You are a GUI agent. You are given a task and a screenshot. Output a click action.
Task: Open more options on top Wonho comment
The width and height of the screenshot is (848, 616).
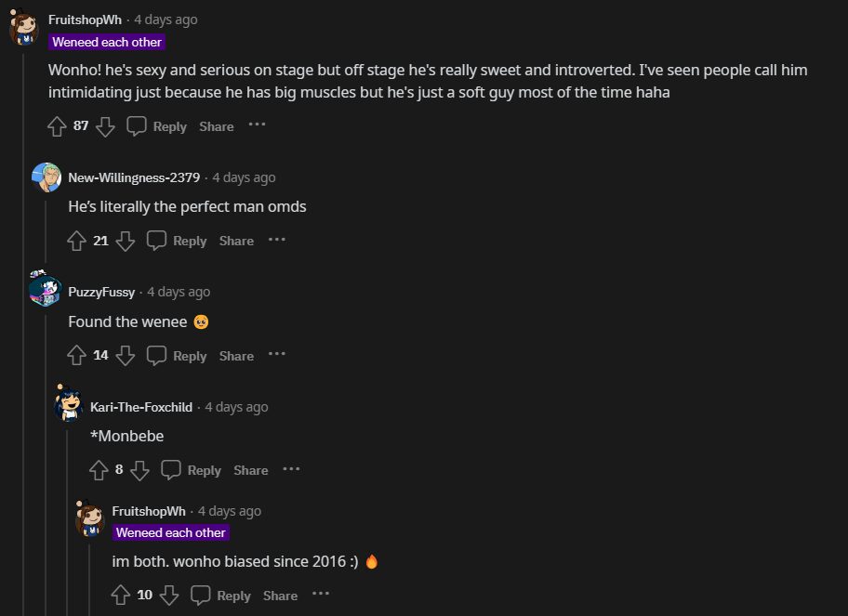click(257, 125)
